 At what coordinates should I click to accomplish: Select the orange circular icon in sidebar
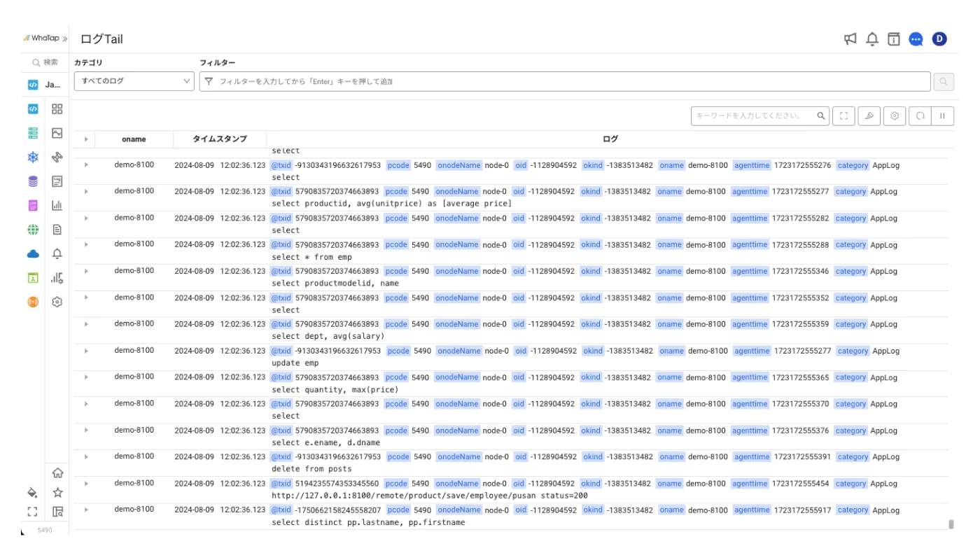point(33,302)
